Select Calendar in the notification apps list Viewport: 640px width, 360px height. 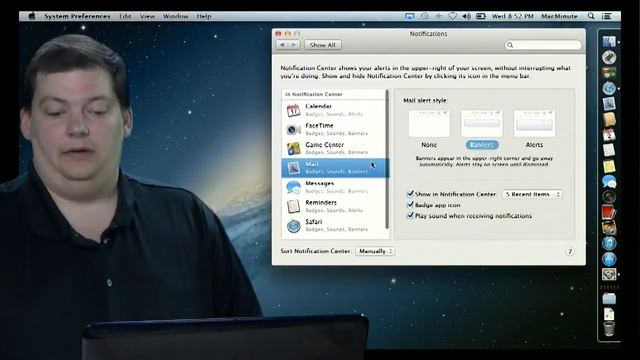(335, 110)
